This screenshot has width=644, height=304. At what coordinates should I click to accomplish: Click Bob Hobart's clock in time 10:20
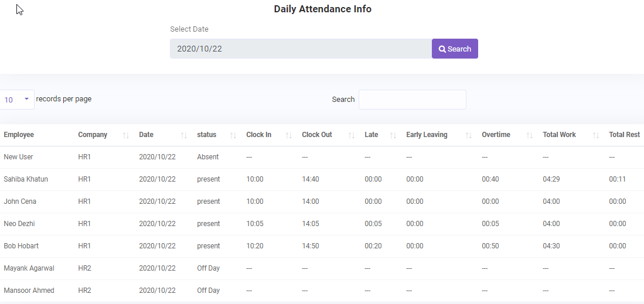click(x=255, y=246)
